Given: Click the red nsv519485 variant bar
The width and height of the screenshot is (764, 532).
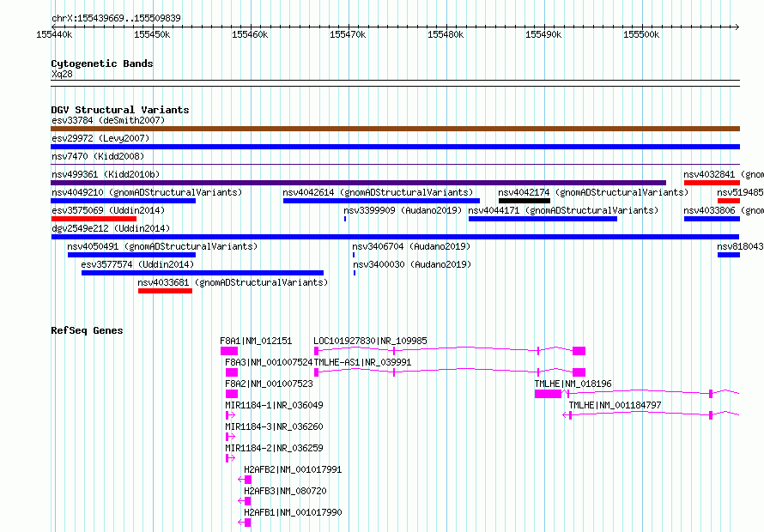Looking at the screenshot, I should point(729,201).
